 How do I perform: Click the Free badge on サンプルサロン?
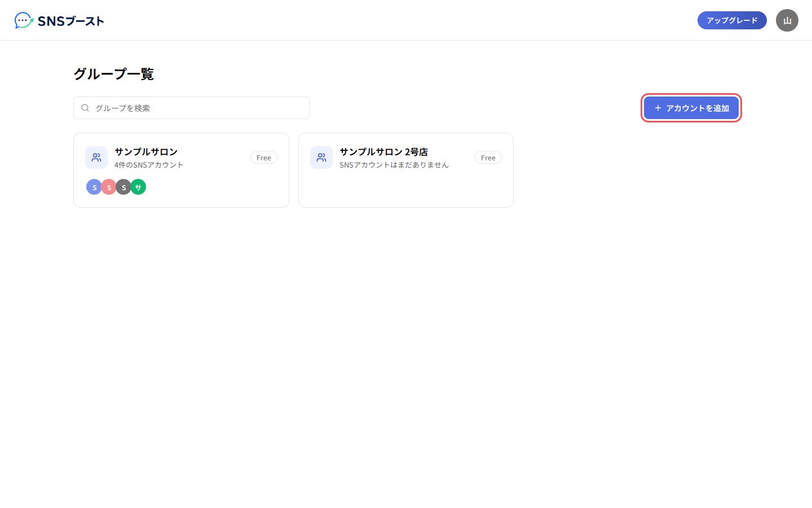point(264,157)
